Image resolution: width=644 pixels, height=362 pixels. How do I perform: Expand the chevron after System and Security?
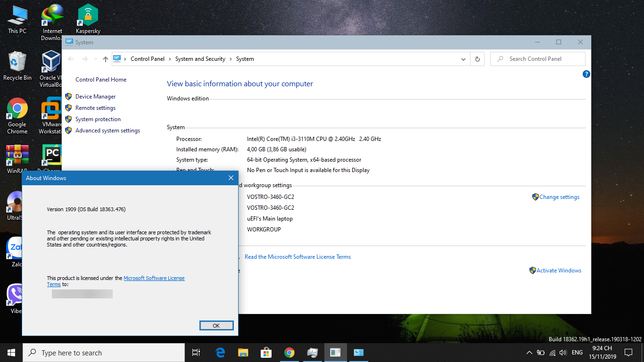tap(231, 59)
